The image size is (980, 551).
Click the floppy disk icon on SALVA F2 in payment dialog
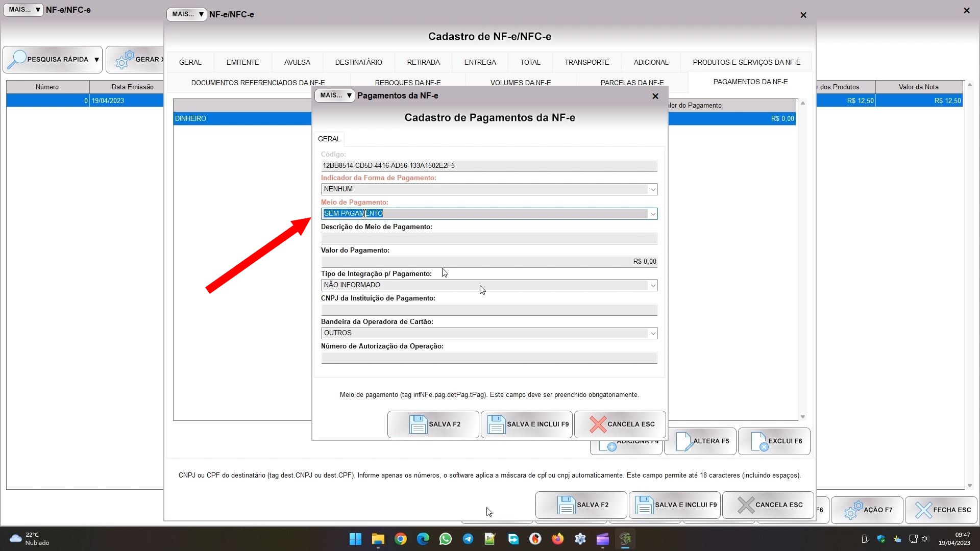click(418, 424)
